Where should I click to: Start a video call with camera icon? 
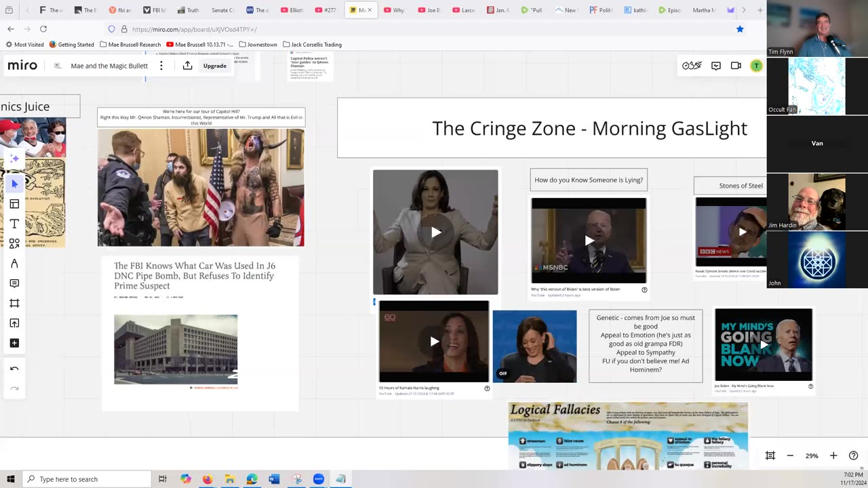[x=736, y=66]
